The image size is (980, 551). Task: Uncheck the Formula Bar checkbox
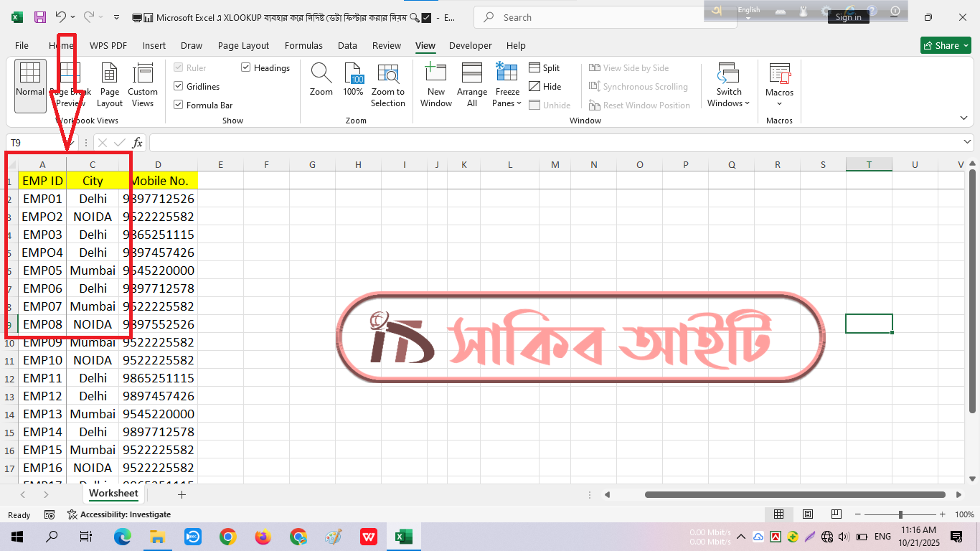(179, 105)
